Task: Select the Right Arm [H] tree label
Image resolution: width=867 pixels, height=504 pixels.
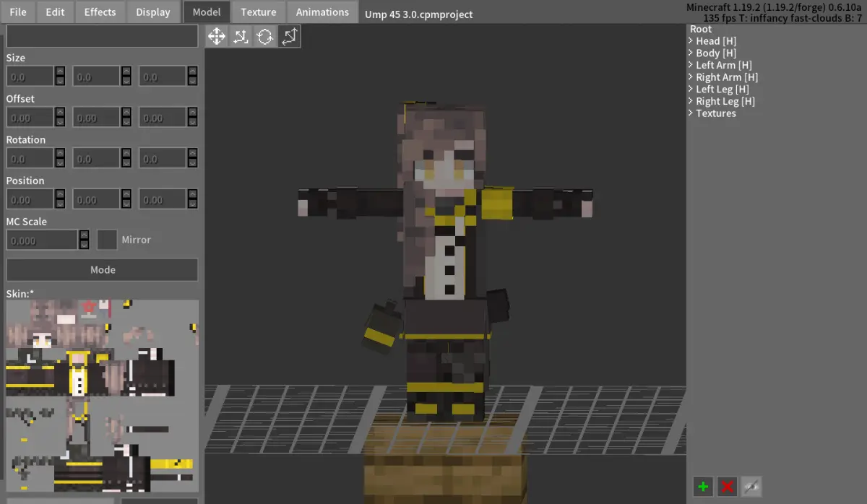Action: (727, 77)
